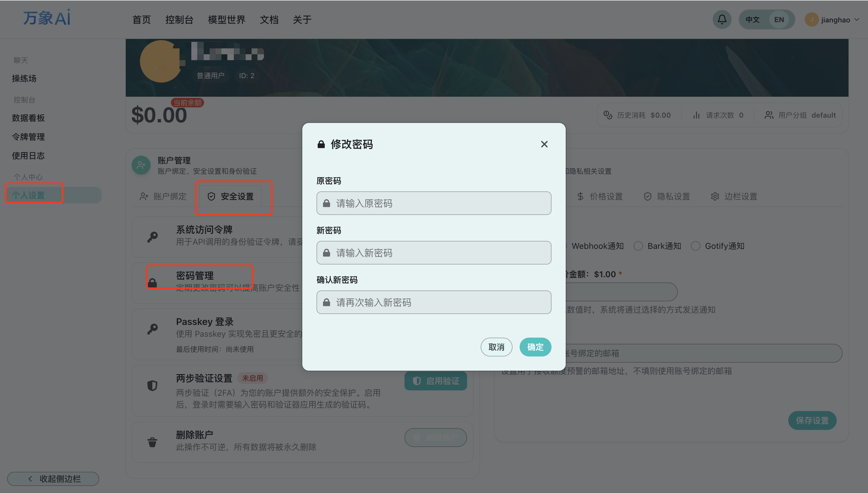Click the 万象AI logo
The image size is (868, 493).
47,18
